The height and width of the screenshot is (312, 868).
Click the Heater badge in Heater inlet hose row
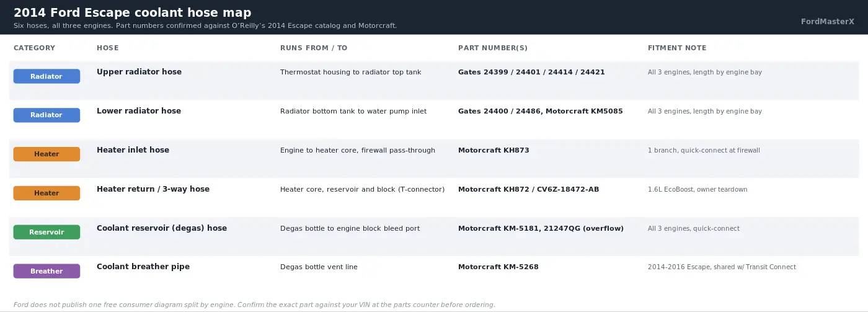[x=46, y=154]
